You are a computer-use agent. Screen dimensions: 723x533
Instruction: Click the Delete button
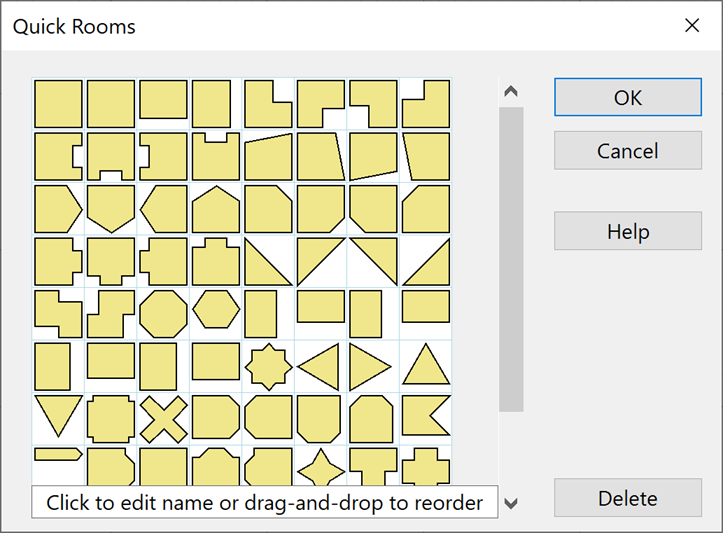tap(627, 498)
